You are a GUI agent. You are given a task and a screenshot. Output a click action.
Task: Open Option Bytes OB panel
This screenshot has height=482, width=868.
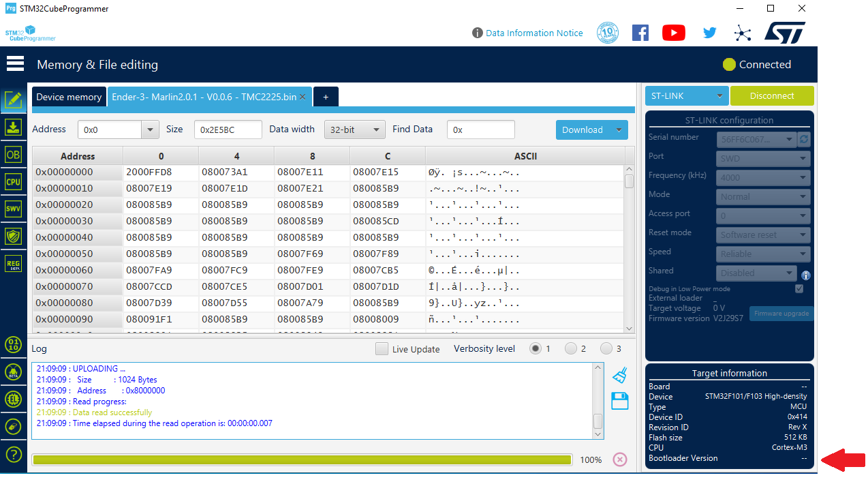tap(14, 155)
